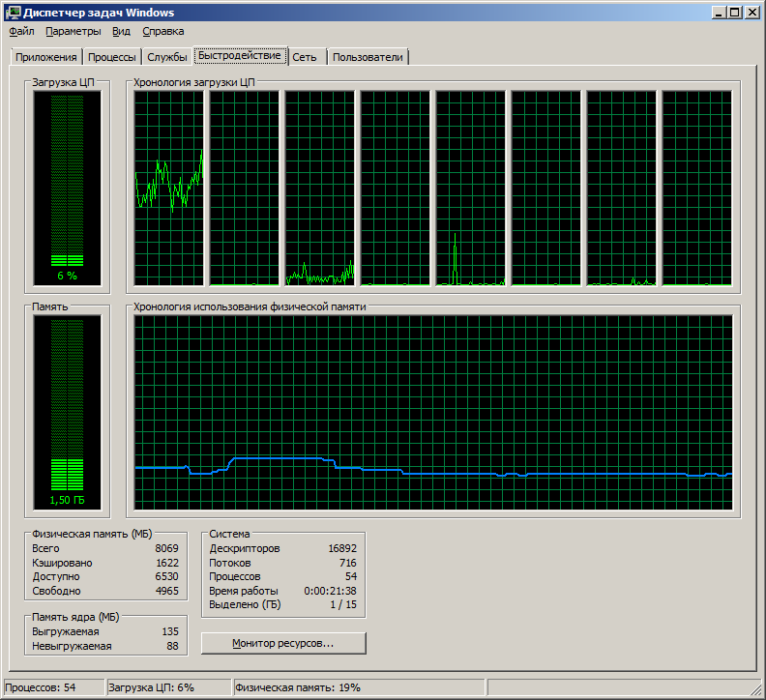766x700 pixels.
Task: Open the Пользователи tab
Action: (x=368, y=57)
